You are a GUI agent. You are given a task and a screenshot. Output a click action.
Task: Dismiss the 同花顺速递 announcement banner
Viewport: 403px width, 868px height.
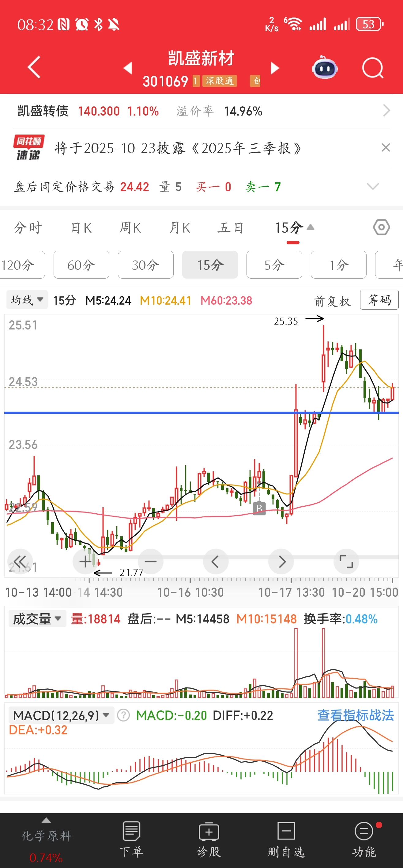tap(386, 148)
